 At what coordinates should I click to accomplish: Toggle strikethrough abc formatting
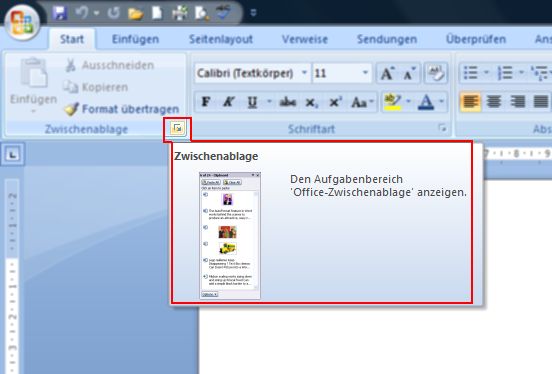(287, 102)
